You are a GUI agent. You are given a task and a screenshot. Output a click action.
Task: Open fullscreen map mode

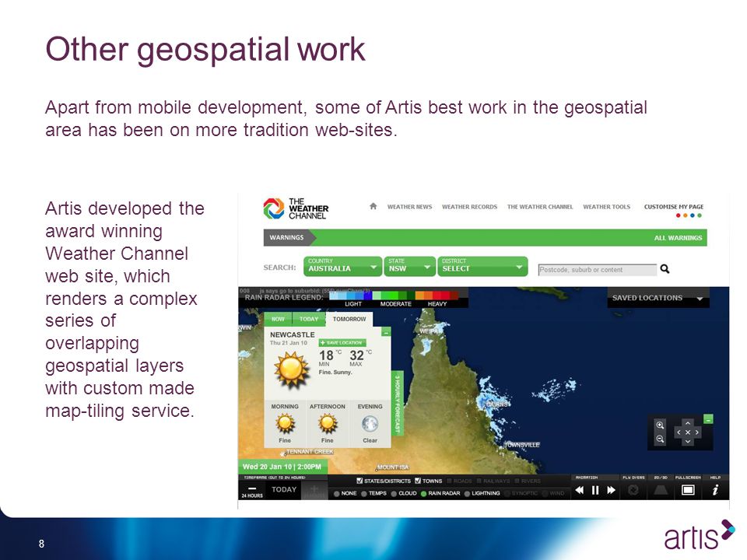tap(687, 490)
